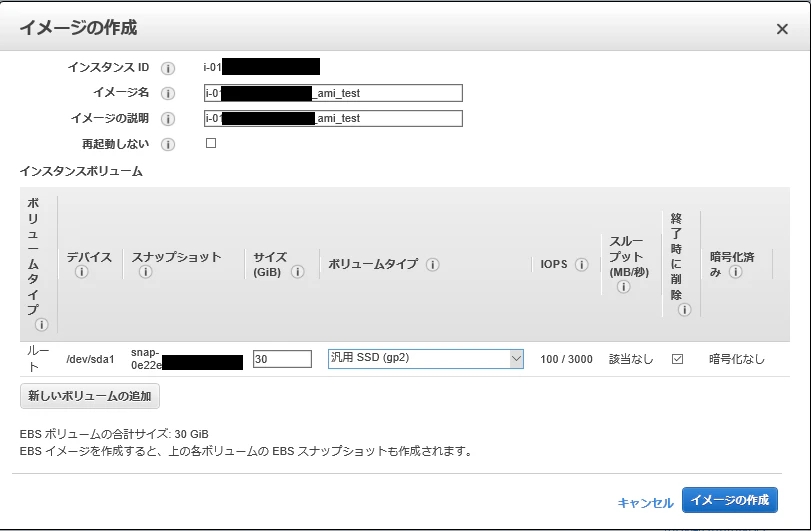The height and width of the screenshot is (531, 811).
Task: Click info icon under スループット (MB/秒) header
Action: click(623, 286)
